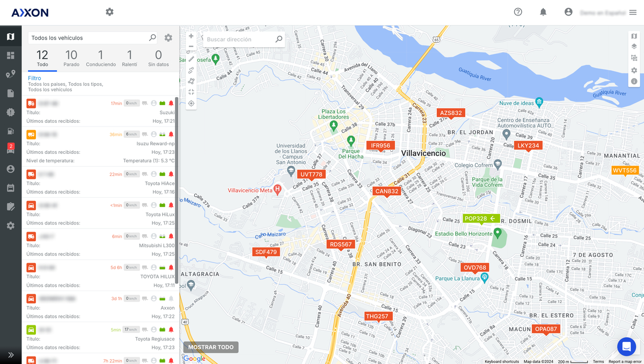This screenshot has width=644, height=364.
Task: Select the Toyota HiAce vehicle icon
Action: pos(31,174)
